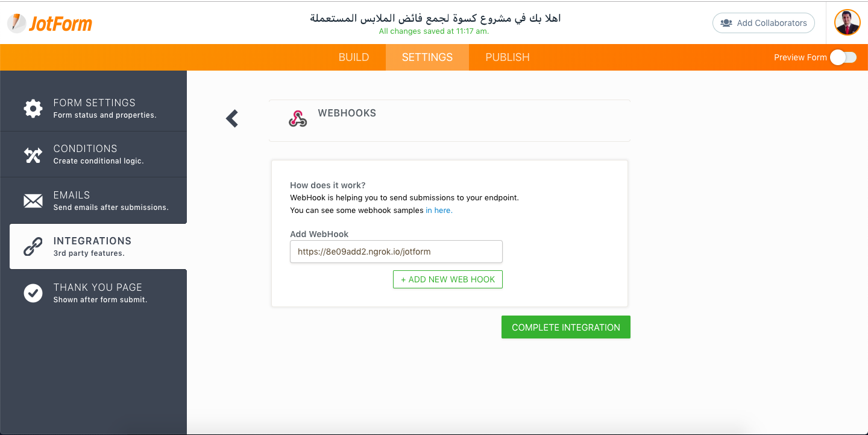Switch to the PUBLISH tab
The image size is (868, 435).
pos(508,57)
